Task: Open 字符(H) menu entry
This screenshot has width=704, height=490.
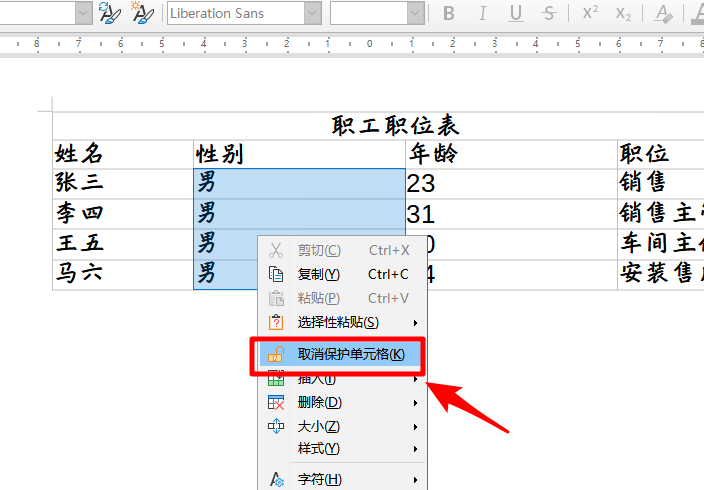Action: 343,480
